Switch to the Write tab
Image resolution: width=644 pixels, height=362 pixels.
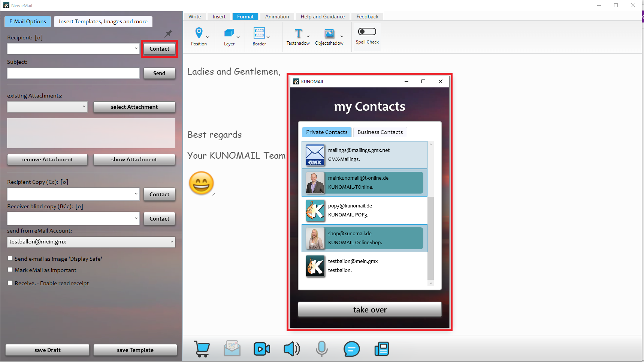point(195,17)
